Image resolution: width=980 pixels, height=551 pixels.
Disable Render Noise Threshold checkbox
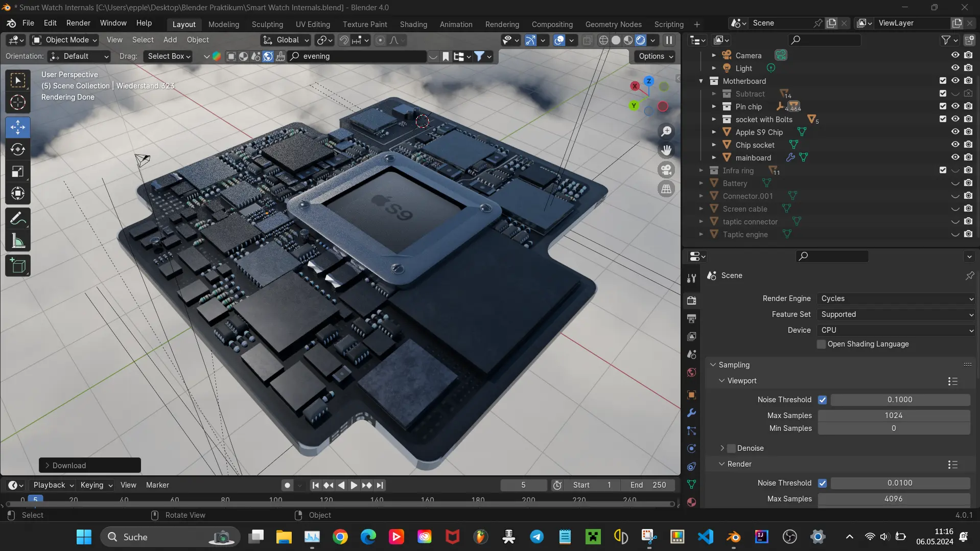(x=822, y=483)
